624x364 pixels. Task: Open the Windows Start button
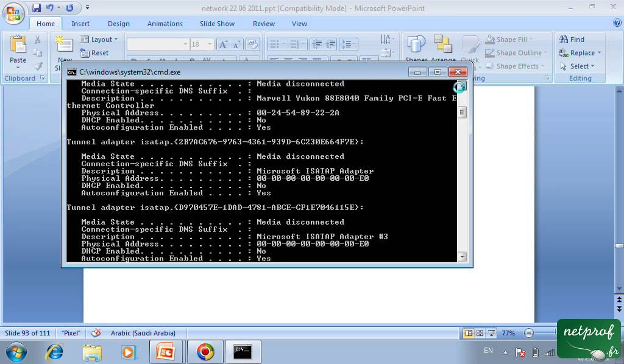16,352
